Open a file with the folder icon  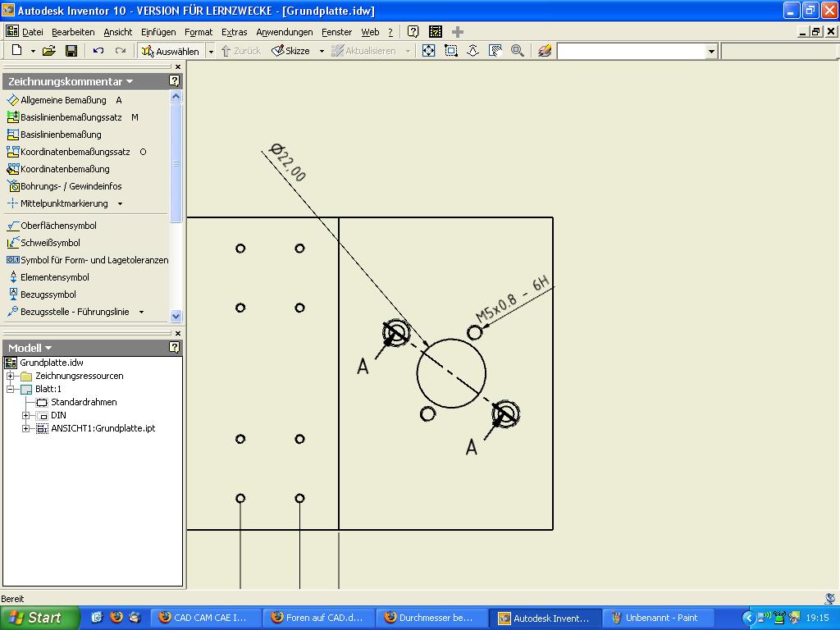[x=49, y=50]
